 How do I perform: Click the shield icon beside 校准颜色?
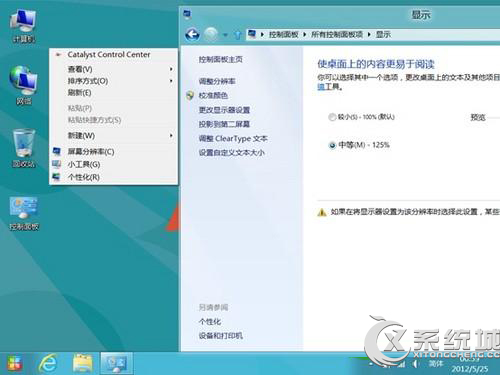[190, 96]
